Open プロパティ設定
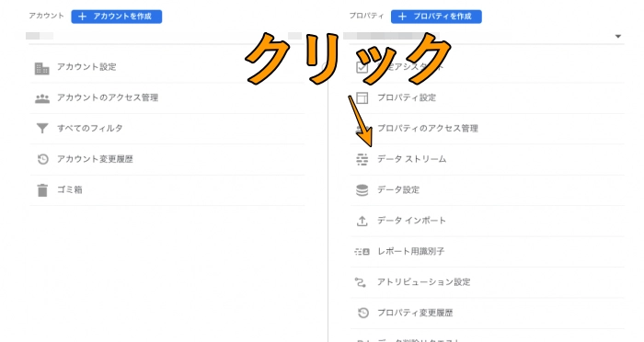Image resolution: width=644 pixels, height=342 pixels. (407, 97)
